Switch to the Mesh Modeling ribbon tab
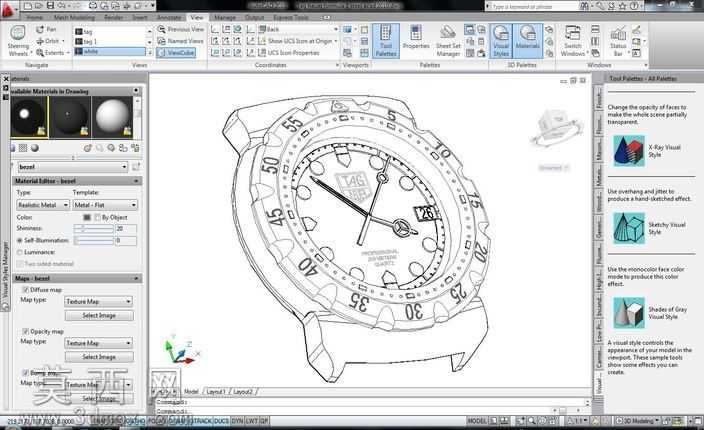 (x=74, y=18)
